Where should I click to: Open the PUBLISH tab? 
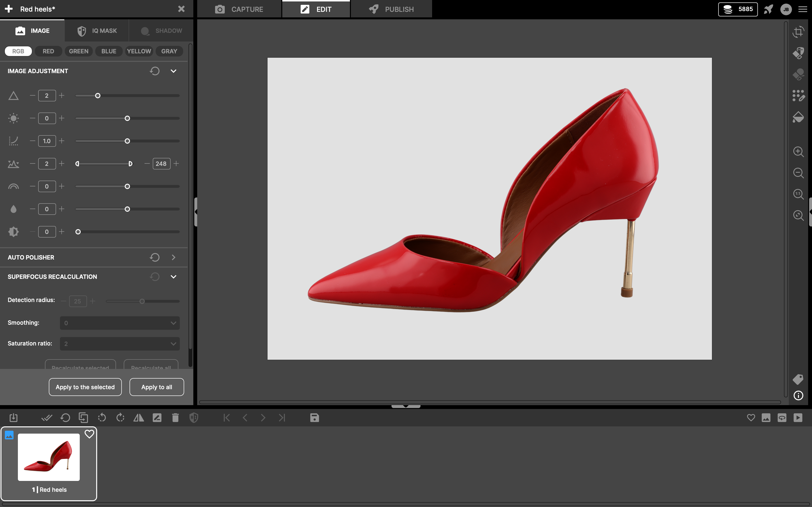pyautogui.click(x=391, y=9)
